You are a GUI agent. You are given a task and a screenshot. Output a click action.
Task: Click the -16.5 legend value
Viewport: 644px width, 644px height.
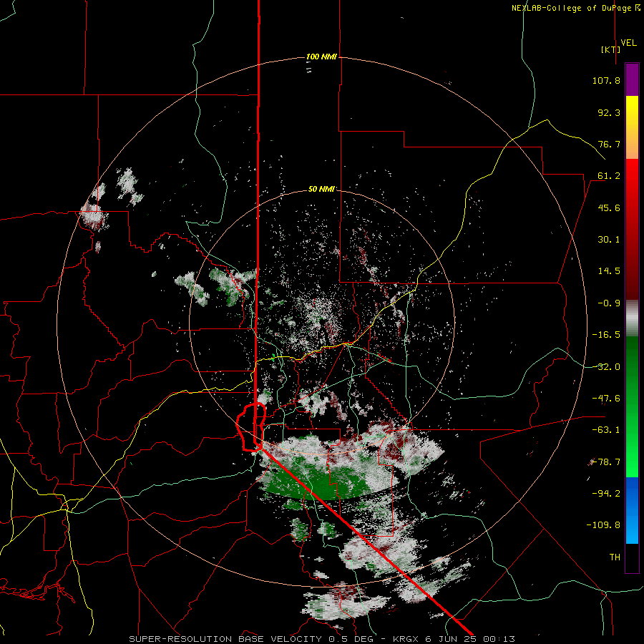point(606,335)
